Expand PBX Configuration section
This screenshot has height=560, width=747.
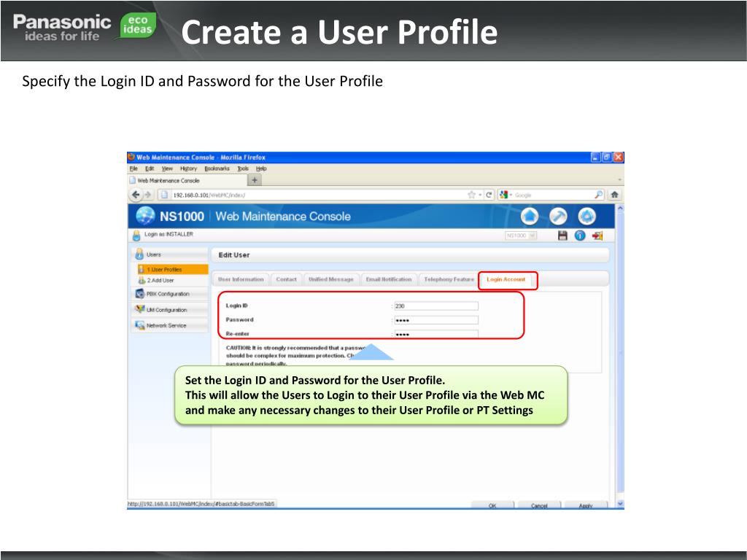click(170, 294)
